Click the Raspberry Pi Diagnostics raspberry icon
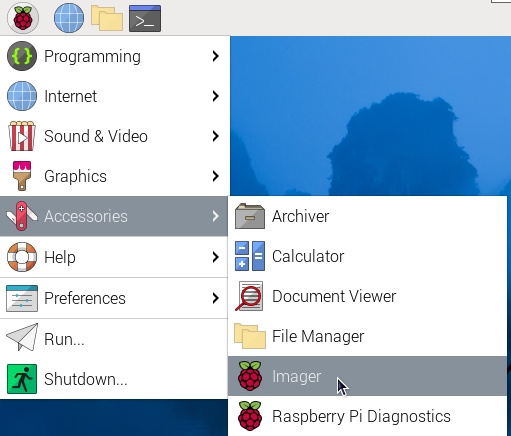The width and height of the screenshot is (511, 436). [250, 416]
